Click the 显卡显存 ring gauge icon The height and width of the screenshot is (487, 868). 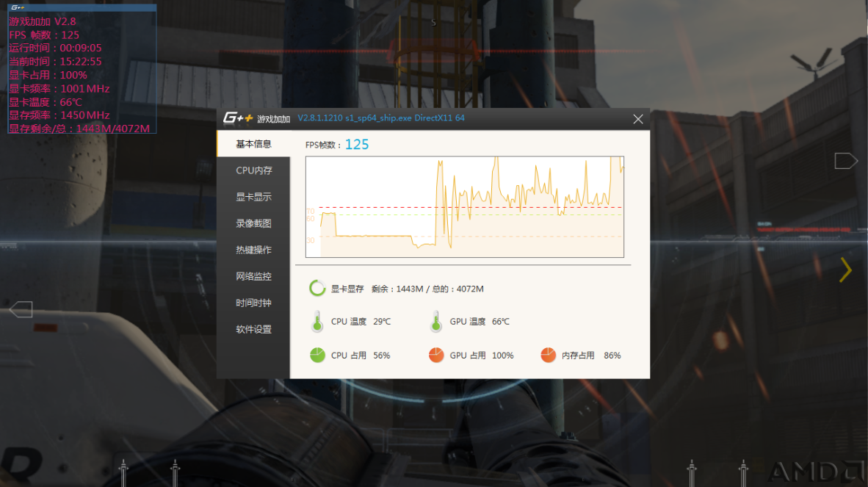click(317, 289)
